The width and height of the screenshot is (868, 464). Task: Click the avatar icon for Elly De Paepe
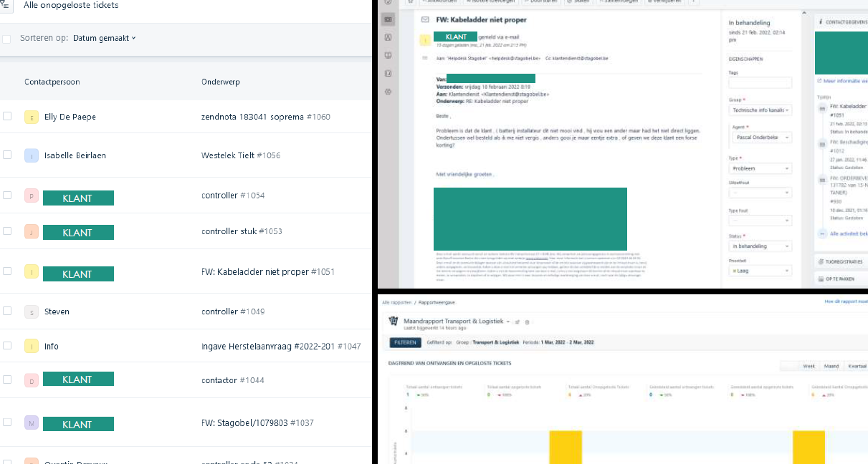(x=31, y=117)
